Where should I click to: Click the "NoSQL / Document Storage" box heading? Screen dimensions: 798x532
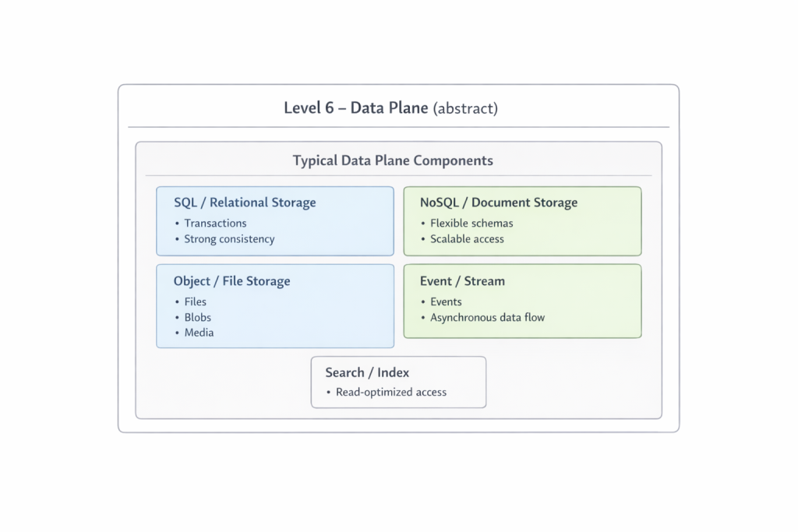click(499, 203)
